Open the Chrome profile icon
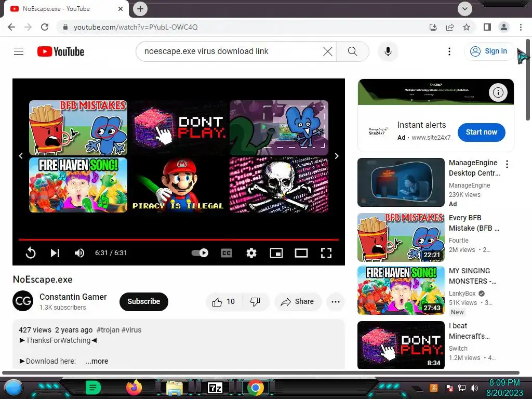 [504, 27]
